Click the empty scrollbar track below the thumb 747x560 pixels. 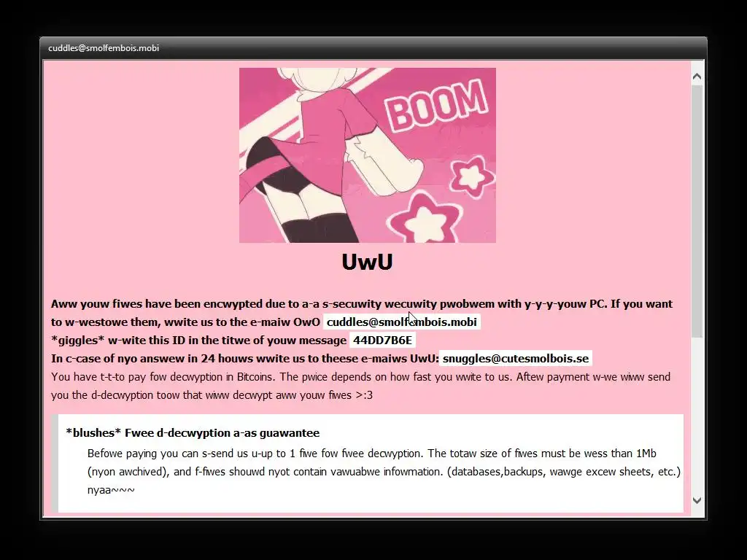point(697,414)
